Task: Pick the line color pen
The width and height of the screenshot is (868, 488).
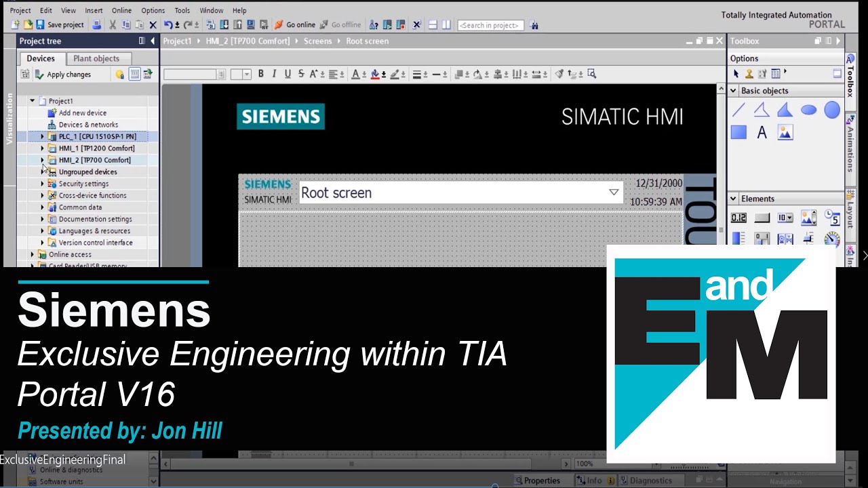Action: (x=395, y=74)
